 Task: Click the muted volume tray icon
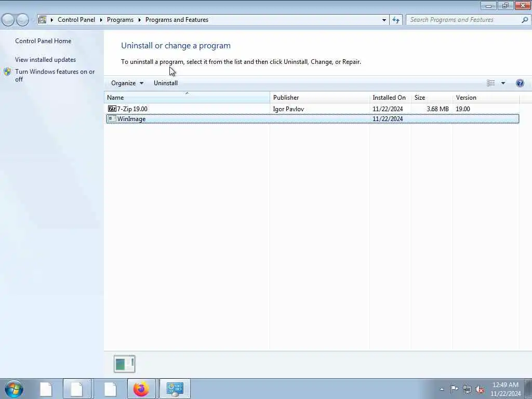pyautogui.click(x=480, y=389)
